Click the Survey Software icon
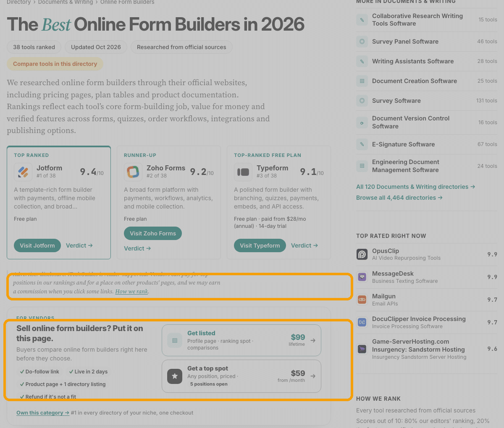The image size is (504, 428). tap(362, 101)
